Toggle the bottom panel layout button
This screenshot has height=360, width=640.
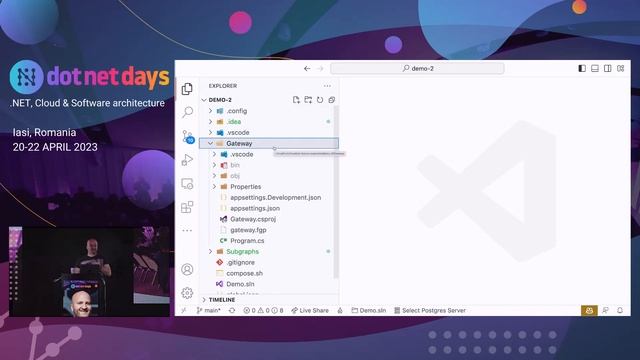pyautogui.click(x=595, y=68)
